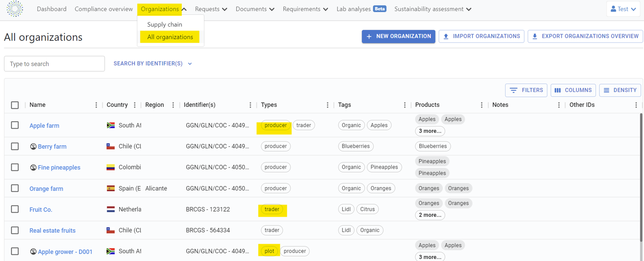The height and width of the screenshot is (261, 644).
Task: Tick the checkbox for Real estate fruits
Action: tap(15, 230)
